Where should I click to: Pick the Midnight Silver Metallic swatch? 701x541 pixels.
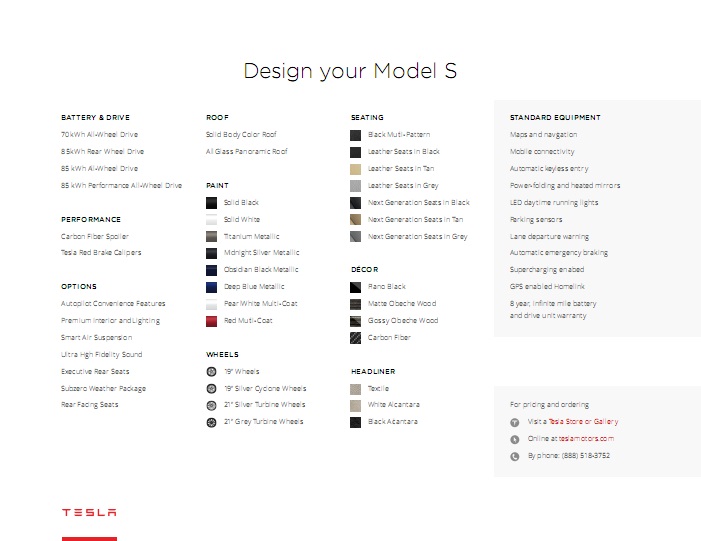pos(211,254)
